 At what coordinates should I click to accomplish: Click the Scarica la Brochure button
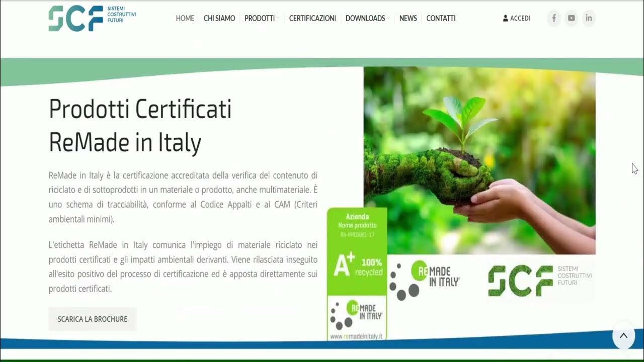click(93, 319)
